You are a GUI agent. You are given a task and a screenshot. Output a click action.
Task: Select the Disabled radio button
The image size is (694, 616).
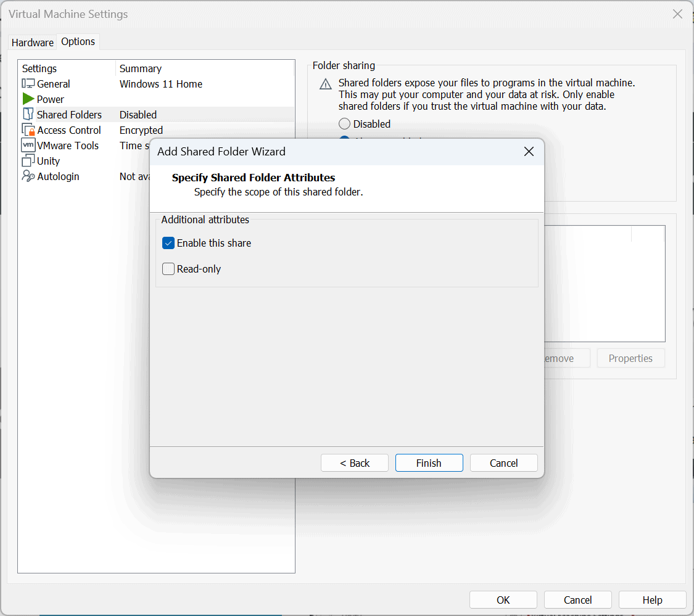345,124
